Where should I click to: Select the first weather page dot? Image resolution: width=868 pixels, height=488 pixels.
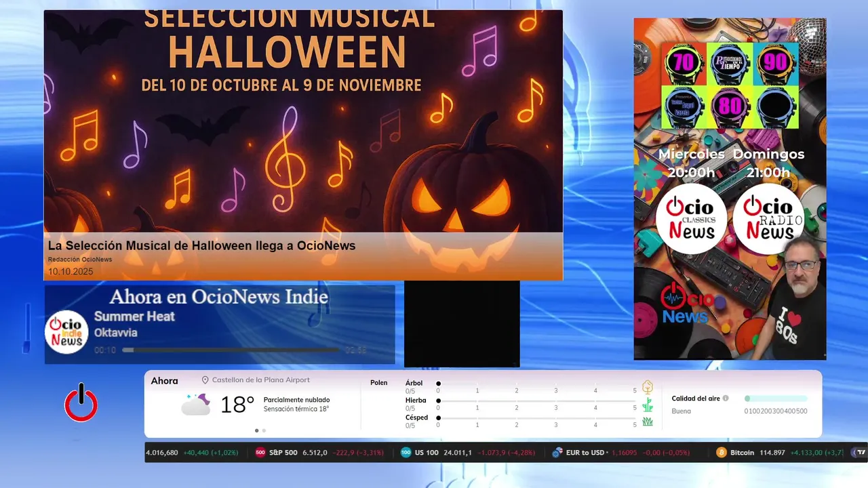(256, 430)
